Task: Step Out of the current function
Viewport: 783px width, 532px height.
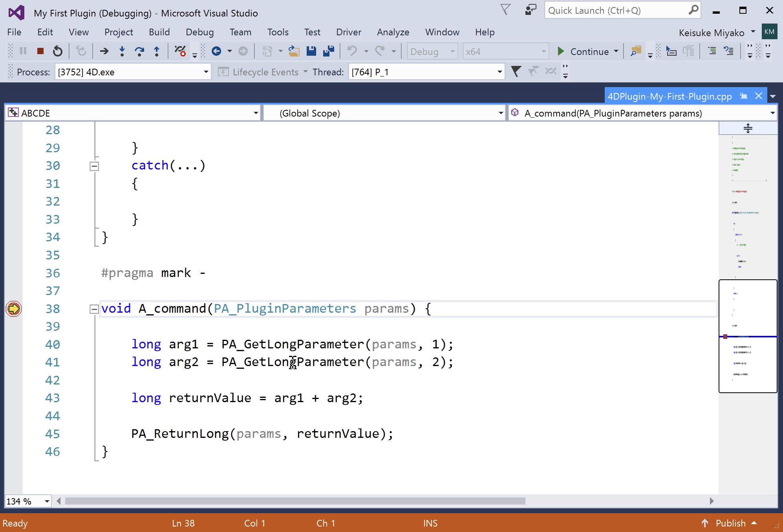Action: click(157, 51)
